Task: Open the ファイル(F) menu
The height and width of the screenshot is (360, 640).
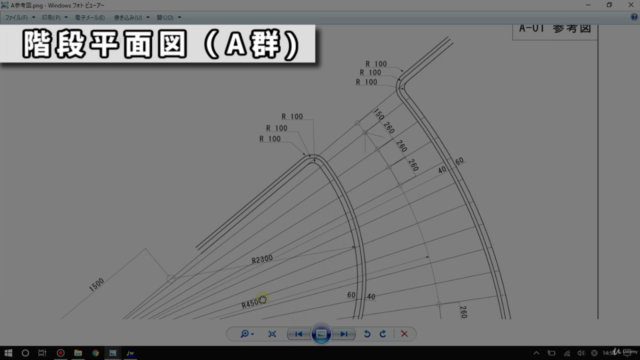Action: (x=17, y=18)
